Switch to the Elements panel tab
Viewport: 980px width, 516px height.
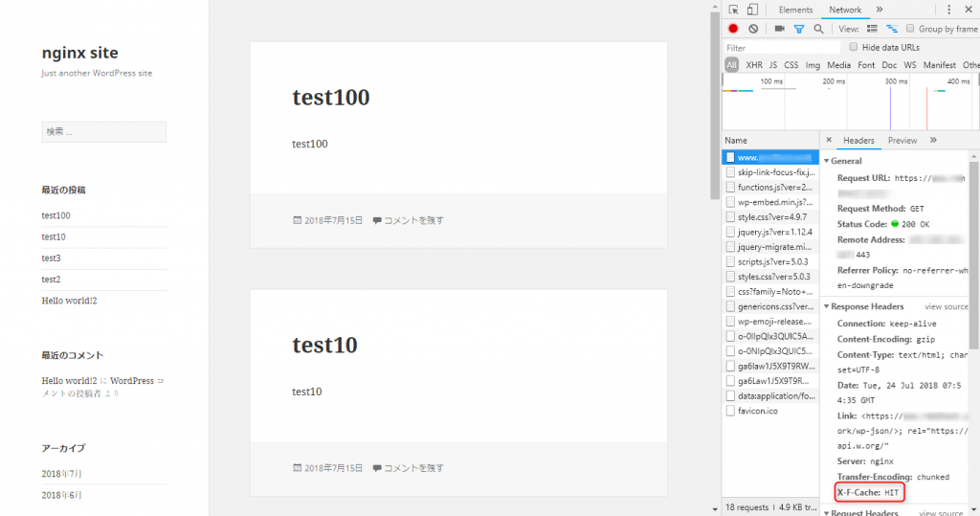795,10
